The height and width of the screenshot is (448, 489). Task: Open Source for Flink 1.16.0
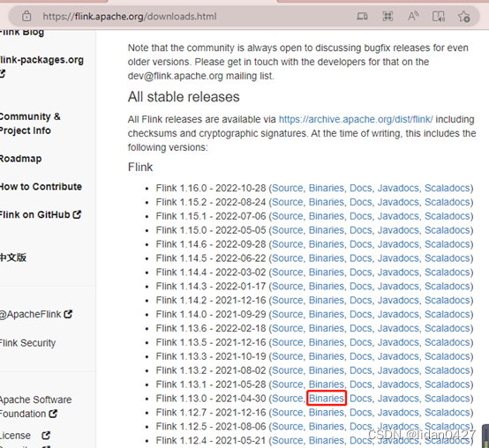coord(288,188)
